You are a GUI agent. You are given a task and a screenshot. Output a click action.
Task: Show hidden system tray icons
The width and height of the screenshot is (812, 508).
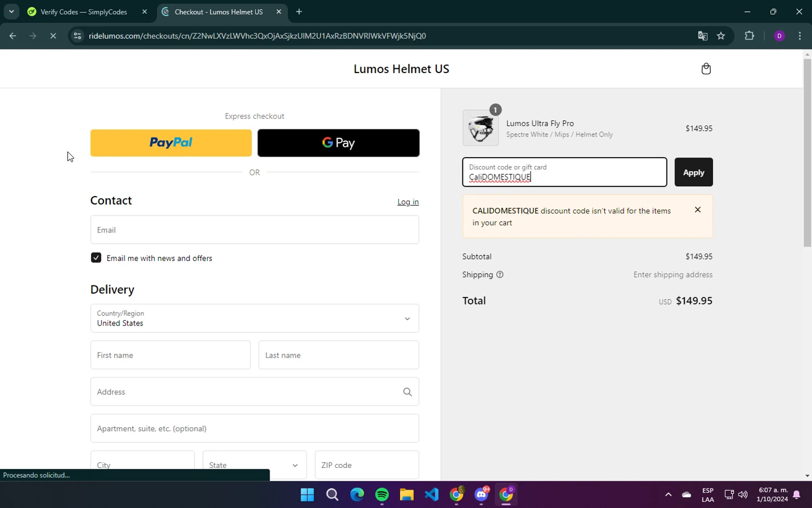pos(669,494)
